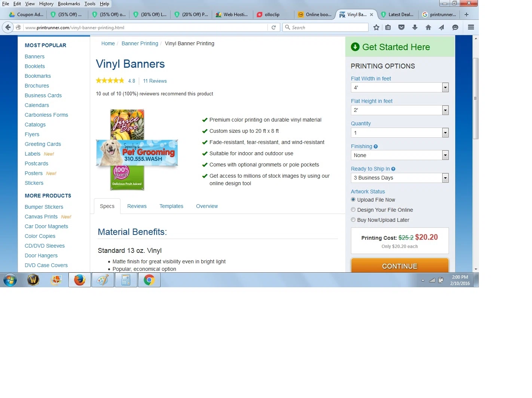
Task: Open the Flat Height in feet dropdown
Action: tap(400, 110)
